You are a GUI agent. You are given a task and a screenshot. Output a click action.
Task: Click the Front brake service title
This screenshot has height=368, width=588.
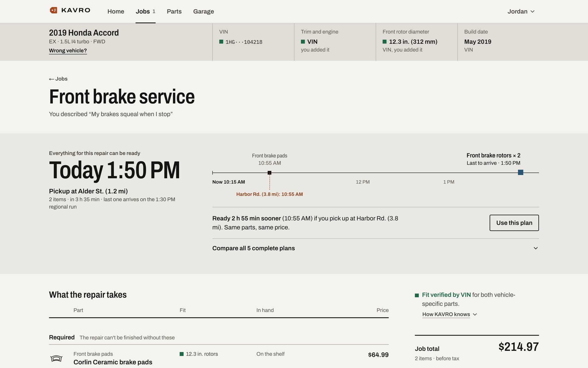[x=122, y=97]
